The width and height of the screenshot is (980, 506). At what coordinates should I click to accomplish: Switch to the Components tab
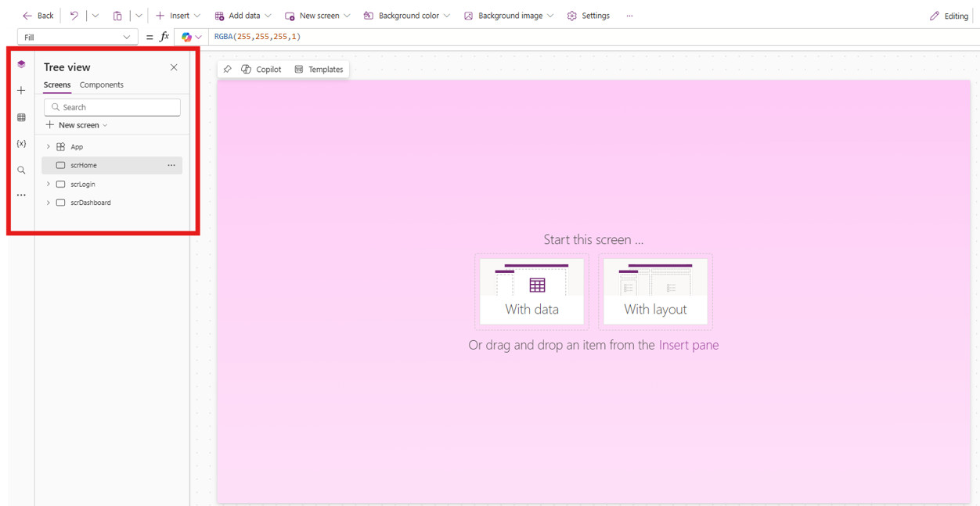pyautogui.click(x=102, y=84)
